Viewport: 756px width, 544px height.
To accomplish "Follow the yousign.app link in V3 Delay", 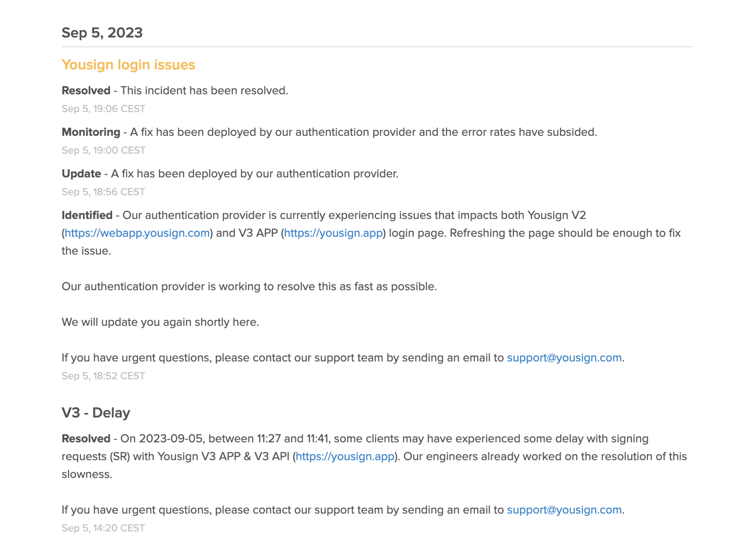I will coord(345,457).
